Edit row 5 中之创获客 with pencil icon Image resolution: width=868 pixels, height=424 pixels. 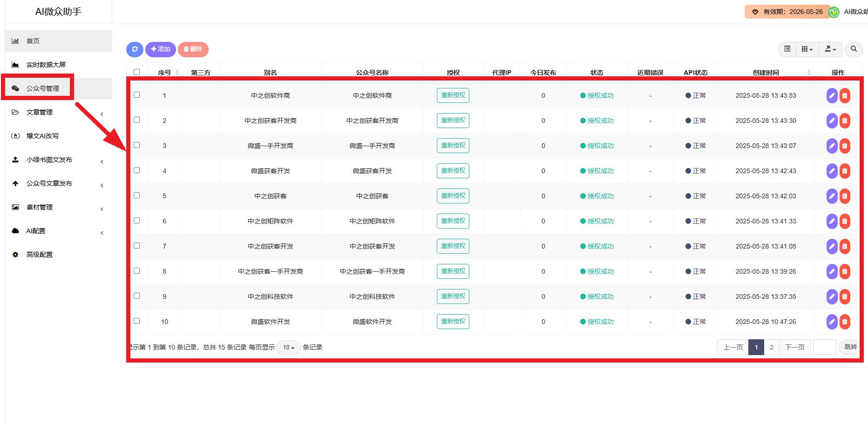832,196
